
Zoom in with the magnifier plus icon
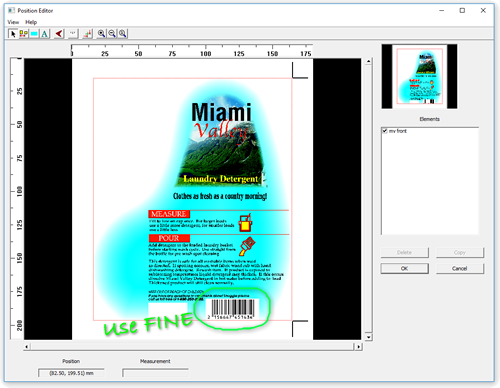pos(101,34)
